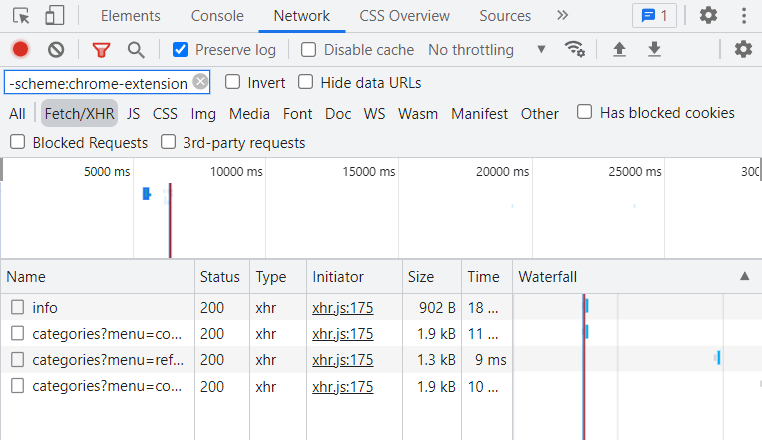The width and height of the screenshot is (762, 440).
Task: Open the 1 issue message badge
Action: (x=654, y=16)
